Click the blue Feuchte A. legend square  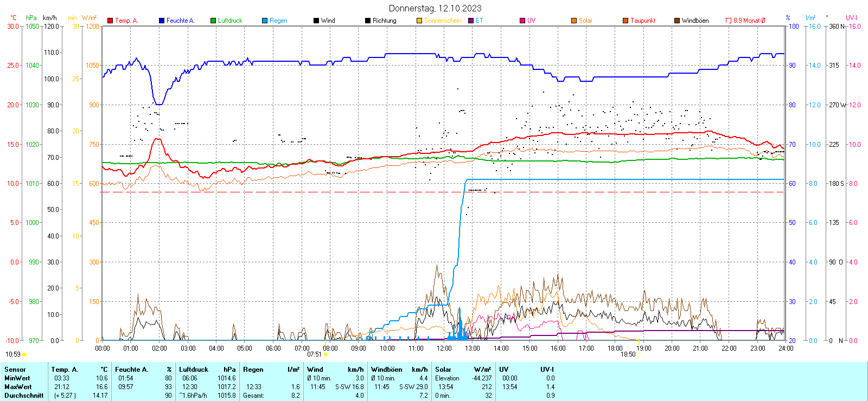click(x=162, y=21)
